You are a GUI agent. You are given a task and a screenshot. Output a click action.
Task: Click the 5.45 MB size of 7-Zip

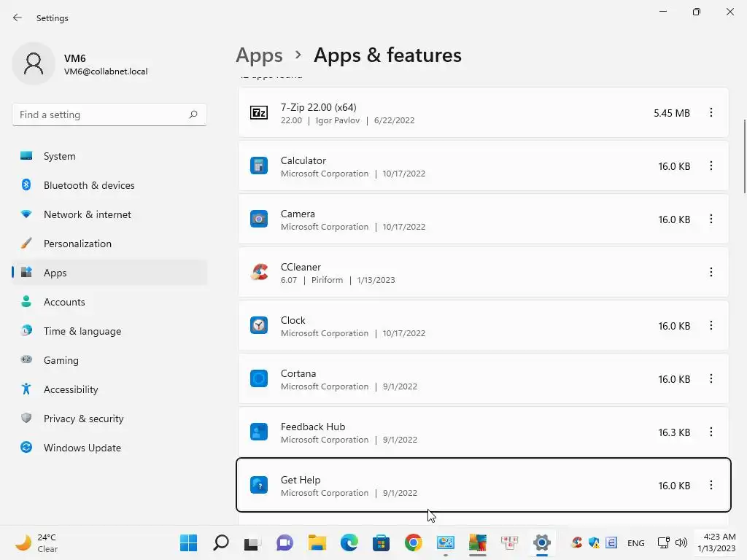tap(672, 113)
